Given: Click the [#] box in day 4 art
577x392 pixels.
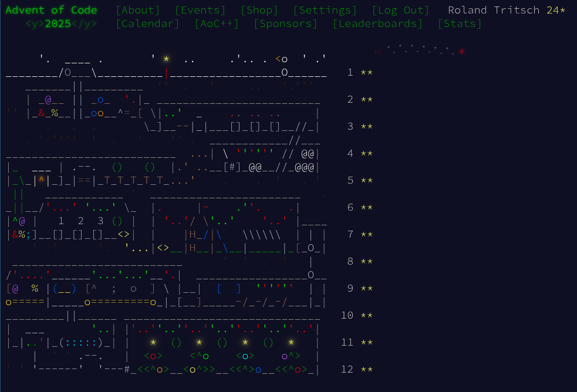Looking at the screenshot, I should (232, 167).
